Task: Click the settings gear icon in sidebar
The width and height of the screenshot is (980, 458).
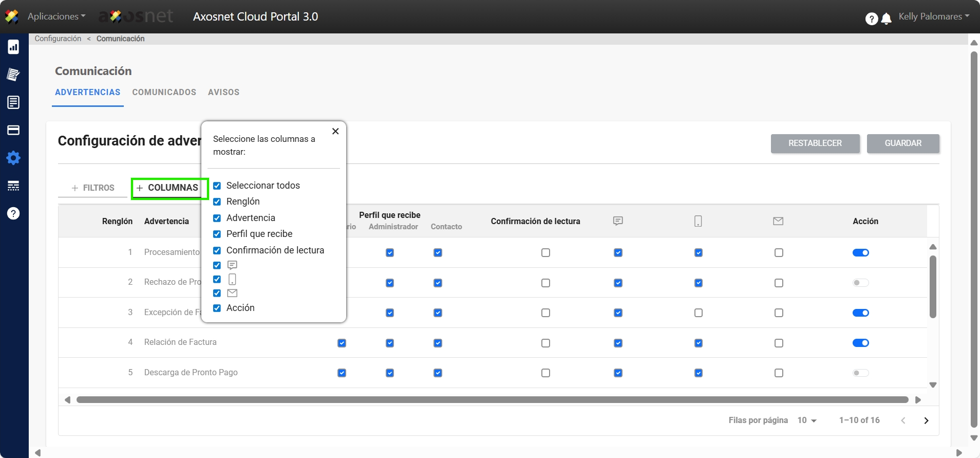Action: coord(13,158)
